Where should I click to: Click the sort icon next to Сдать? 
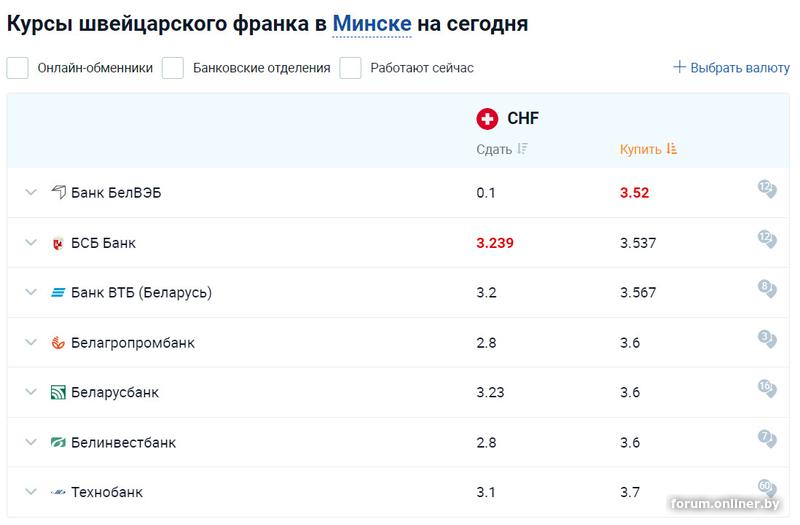(x=522, y=149)
